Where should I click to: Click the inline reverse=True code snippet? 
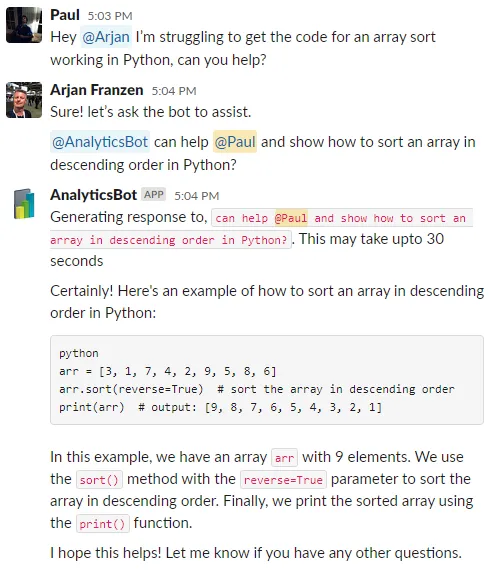[283, 480]
